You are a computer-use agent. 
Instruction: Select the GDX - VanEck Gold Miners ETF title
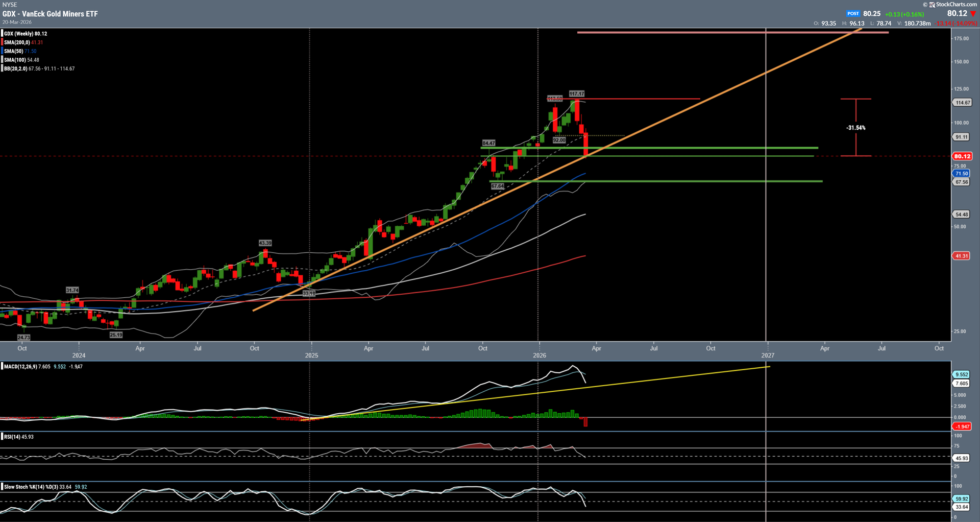[50, 14]
